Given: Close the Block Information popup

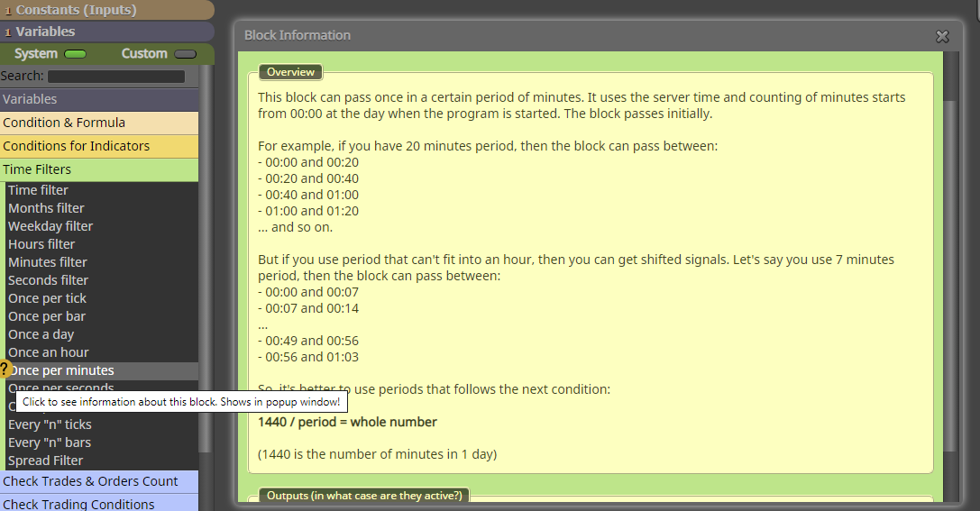Looking at the screenshot, I should pos(942,36).
